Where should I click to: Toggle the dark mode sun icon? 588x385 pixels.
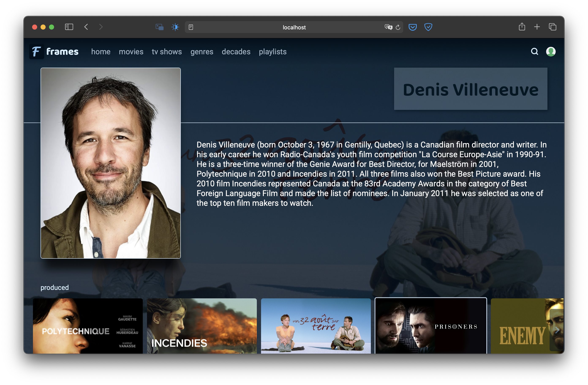pyautogui.click(x=175, y=27)
